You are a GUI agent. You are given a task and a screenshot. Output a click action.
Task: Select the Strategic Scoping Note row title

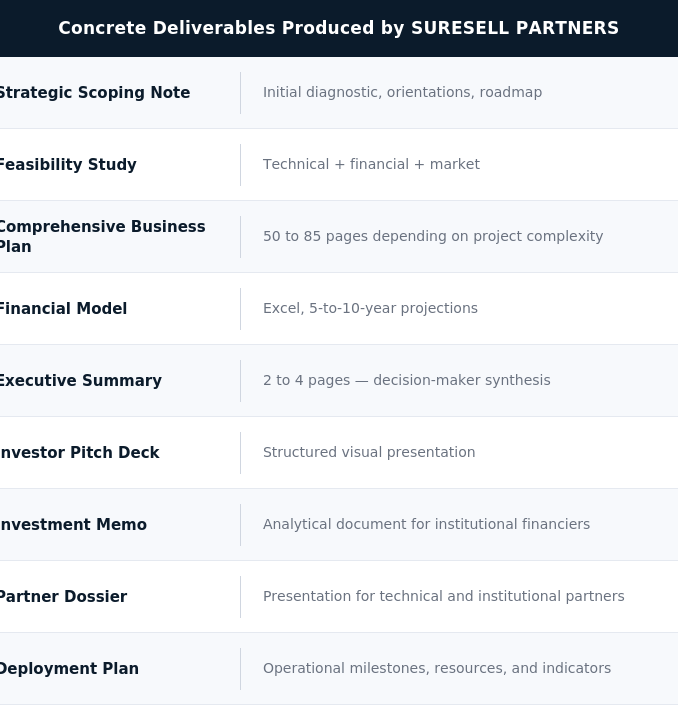point(94,93)
